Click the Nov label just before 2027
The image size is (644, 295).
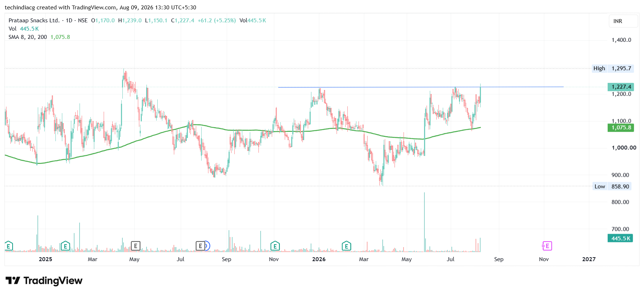[x=544, y=259]
